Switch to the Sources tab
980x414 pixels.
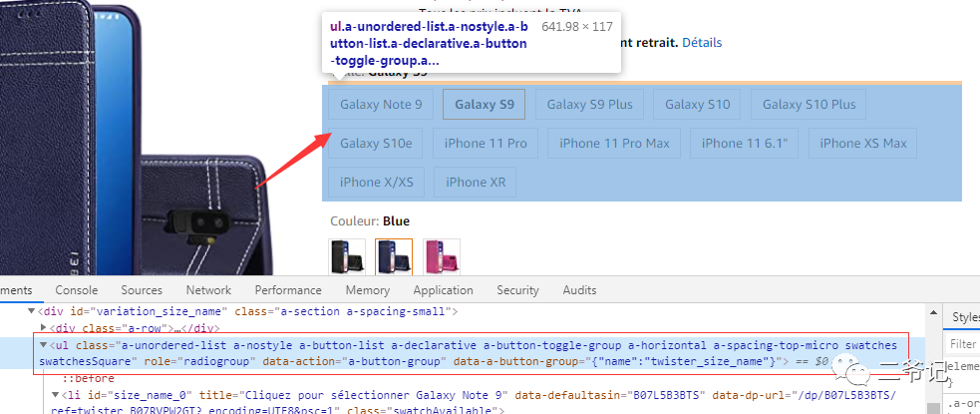[142, 290]
